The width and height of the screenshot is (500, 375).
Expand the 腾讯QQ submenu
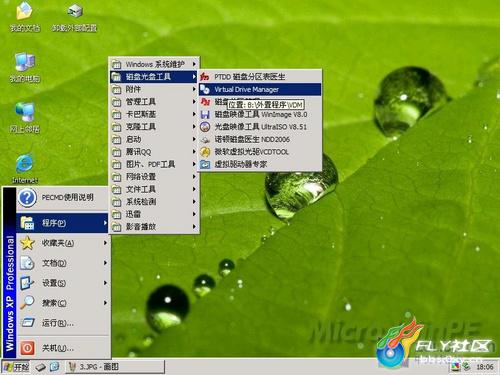154,152
